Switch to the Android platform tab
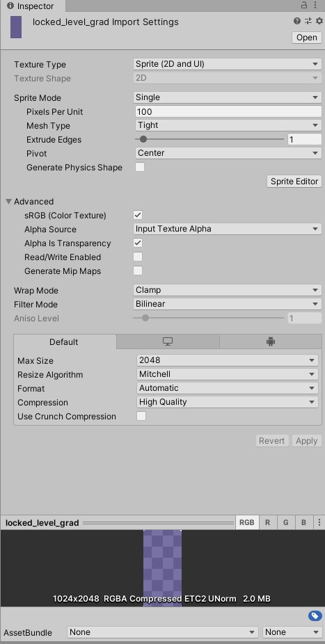325x644 pixels. click(270, 341)
